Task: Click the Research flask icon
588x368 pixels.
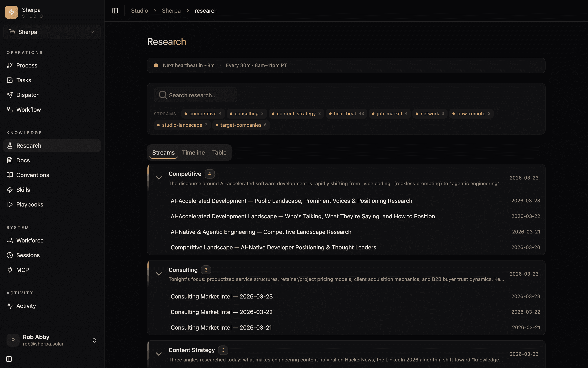Action: 10,146
